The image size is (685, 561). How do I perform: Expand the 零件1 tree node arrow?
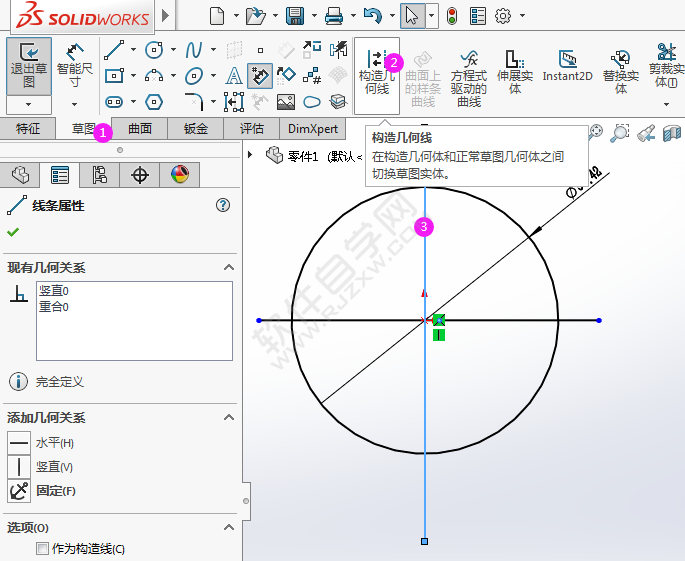(251, 154)
